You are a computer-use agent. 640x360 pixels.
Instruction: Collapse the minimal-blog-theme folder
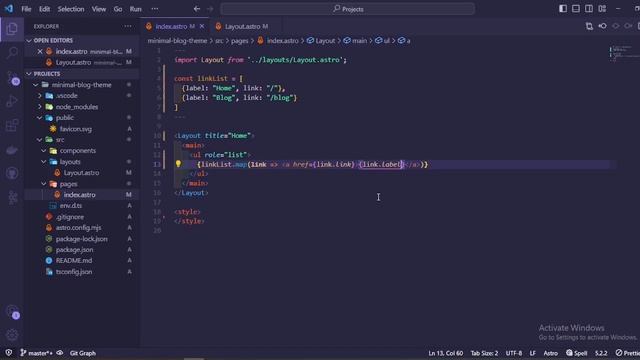point(81,85)
